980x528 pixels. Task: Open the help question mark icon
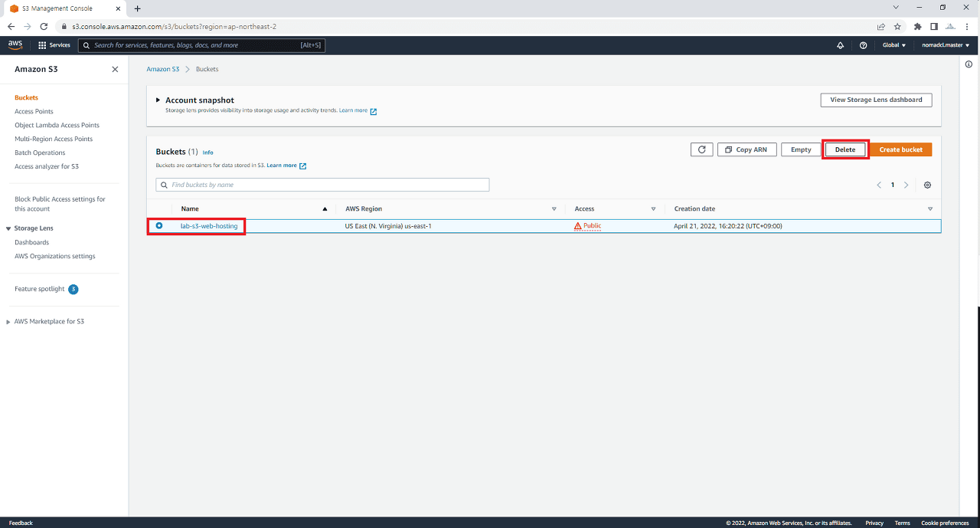click(863, 45)
